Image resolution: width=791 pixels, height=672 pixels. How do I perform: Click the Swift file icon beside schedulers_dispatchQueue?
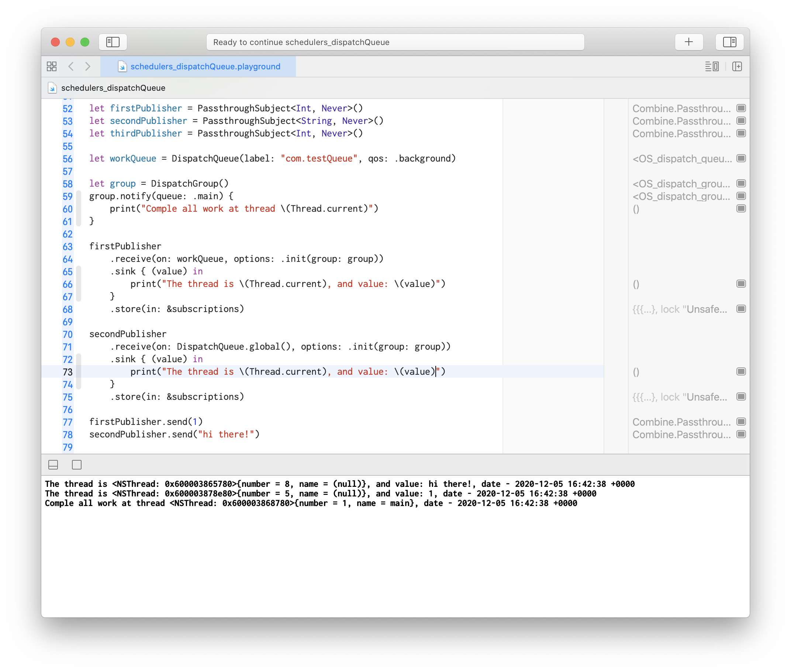click(x=52, y=88)
